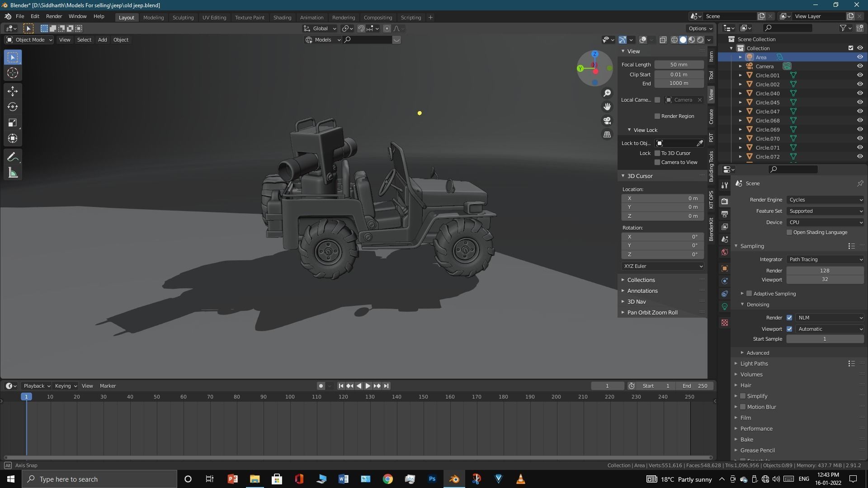Toggle X-ray display icon

663,40
